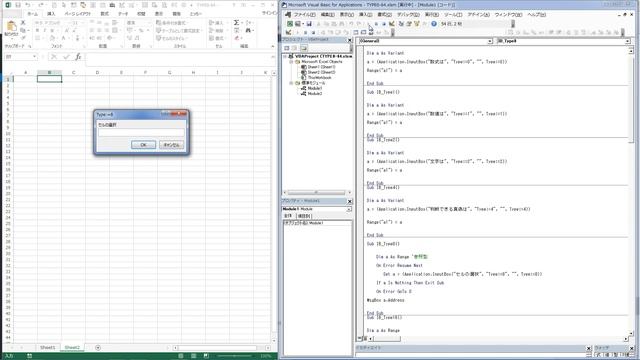Toggle Bold formatting in Excel ribbon

(37, 31)
